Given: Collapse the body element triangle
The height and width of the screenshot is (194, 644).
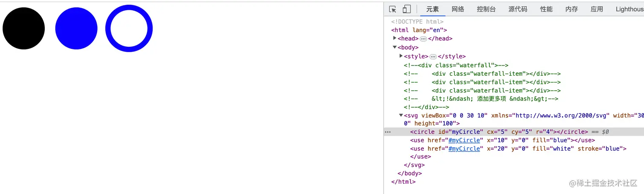Looking at the screenshot, I should tap(395, 47).
